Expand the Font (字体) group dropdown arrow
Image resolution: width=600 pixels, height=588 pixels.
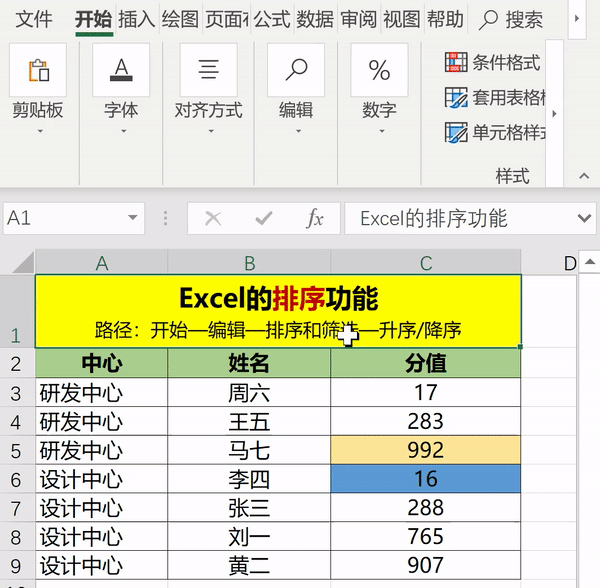[x=123, y=131]
